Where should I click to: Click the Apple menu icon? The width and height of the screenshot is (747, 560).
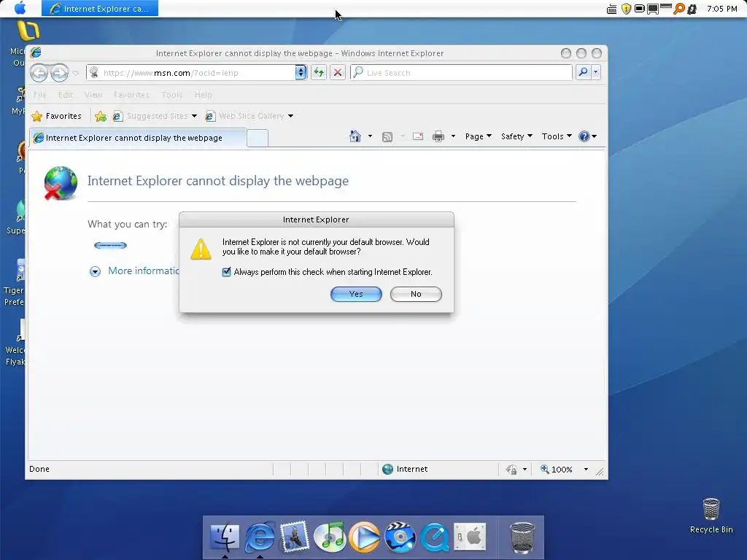click(x=20, y=8)
